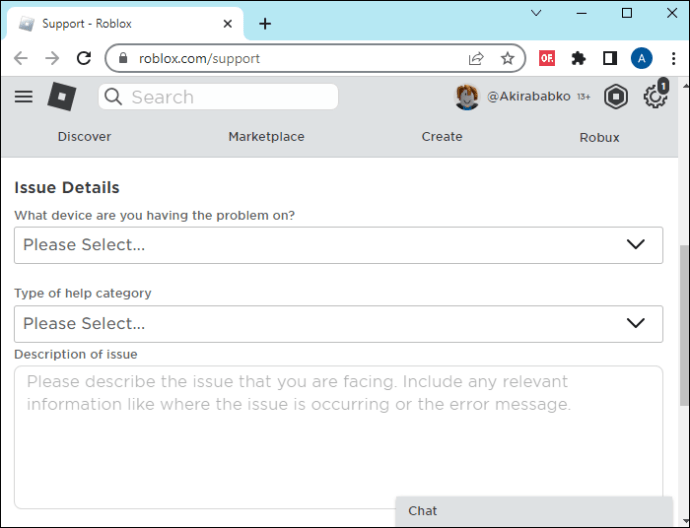Screen dimensions: 690x528
Task: Go back to the previous page
Action: 21,58
